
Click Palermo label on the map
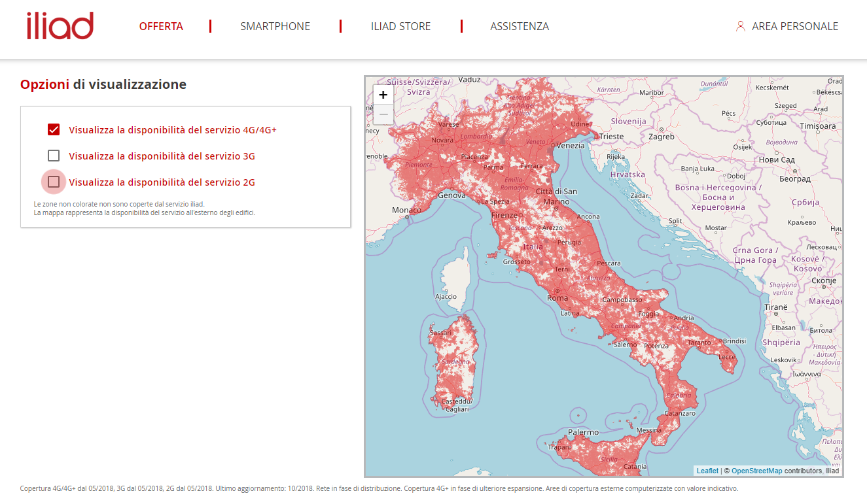(x=583, y=432)
